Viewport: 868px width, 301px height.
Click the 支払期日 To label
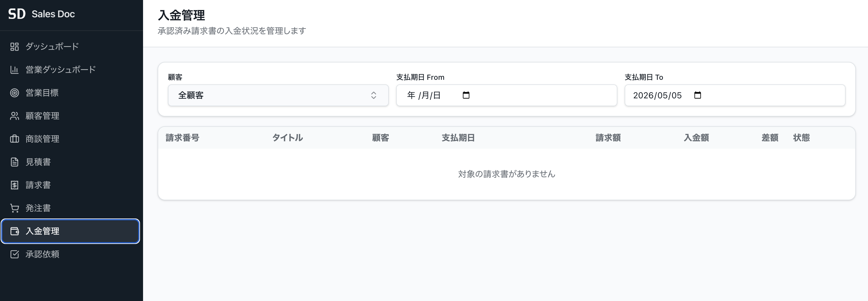pyautogui.click(x=644, y=77)
